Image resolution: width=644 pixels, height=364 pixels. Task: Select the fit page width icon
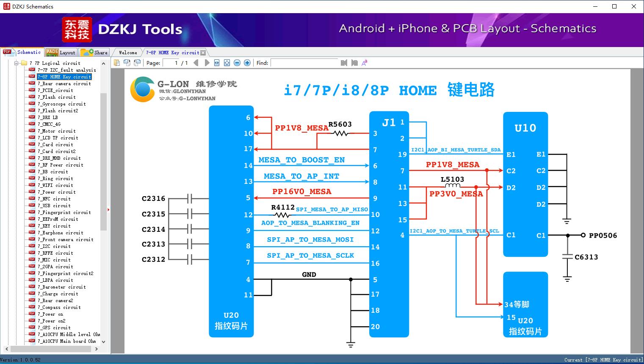point(217,63)
